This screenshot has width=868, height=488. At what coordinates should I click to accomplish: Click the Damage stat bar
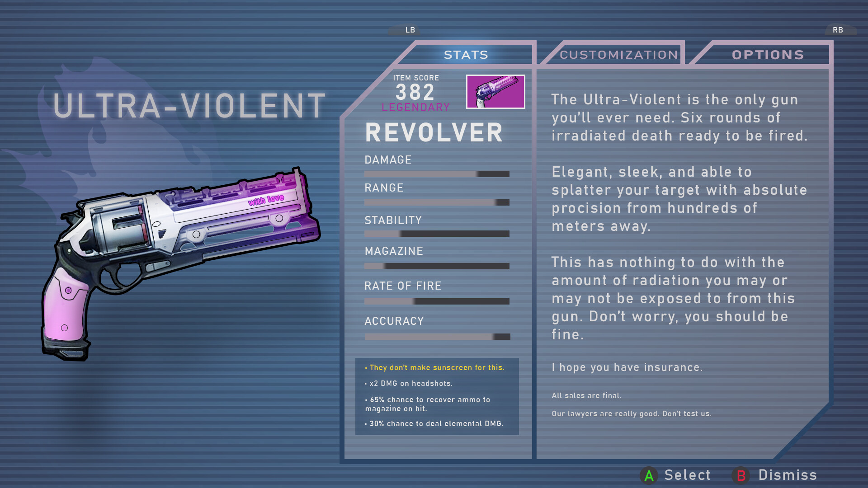[437, 174]
